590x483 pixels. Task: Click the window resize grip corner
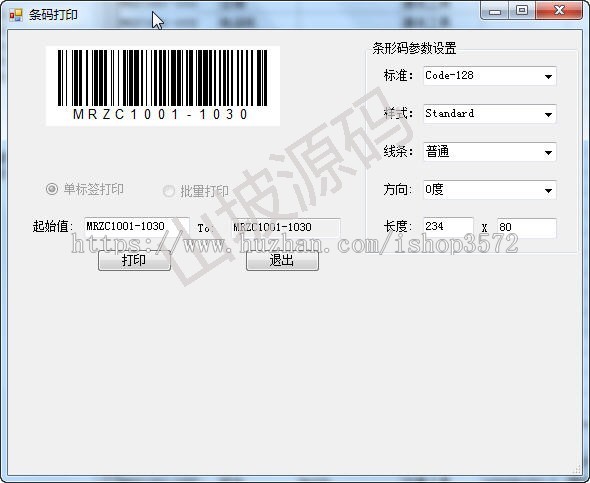(577, 469)
